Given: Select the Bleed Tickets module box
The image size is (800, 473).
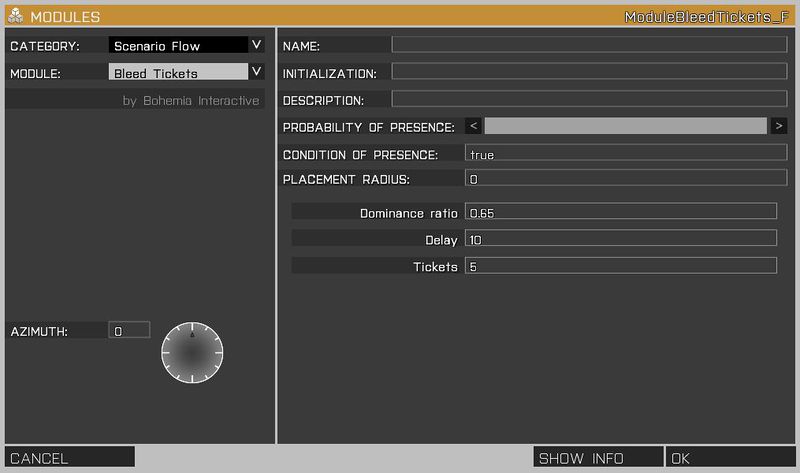Looking at the screenshot, I should 177,72.
